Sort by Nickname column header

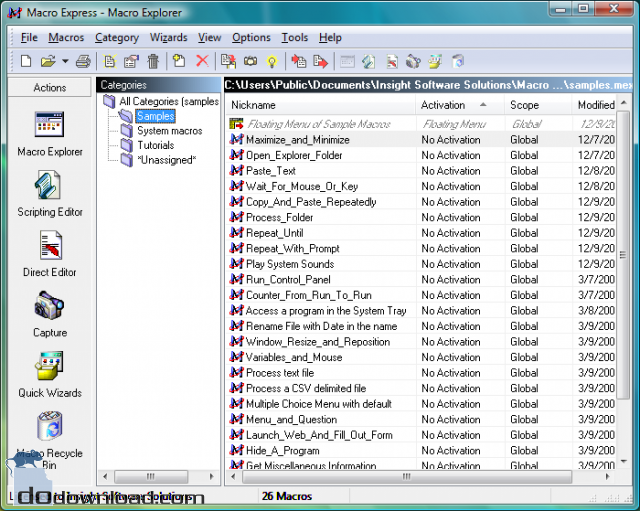point(321,105)
